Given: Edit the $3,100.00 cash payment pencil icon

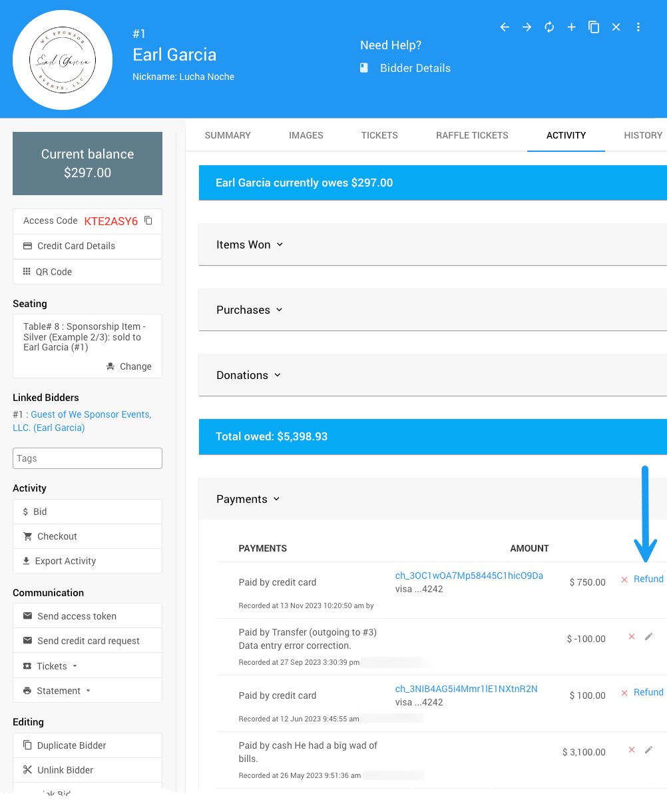Looking at the screenshot, I should click(x=649, y=750).
